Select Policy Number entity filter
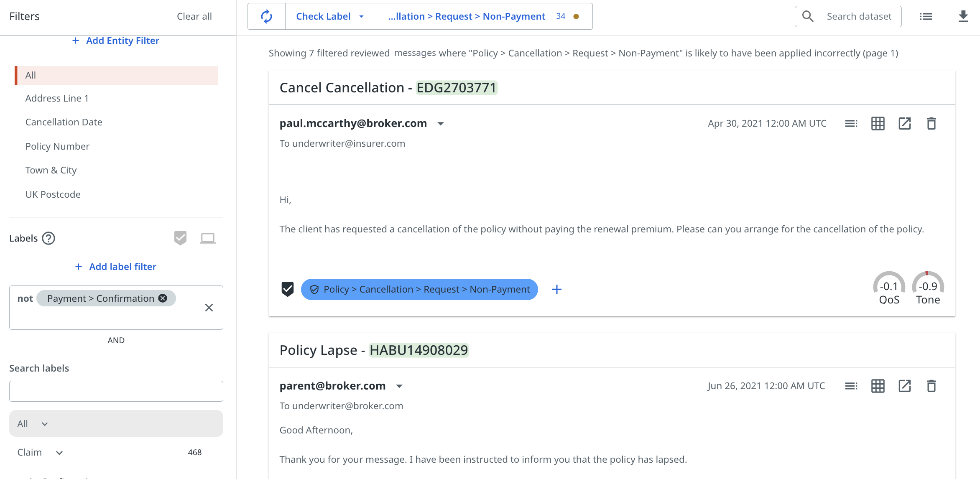The image size is (980, 479). click(x=57, y=146)
